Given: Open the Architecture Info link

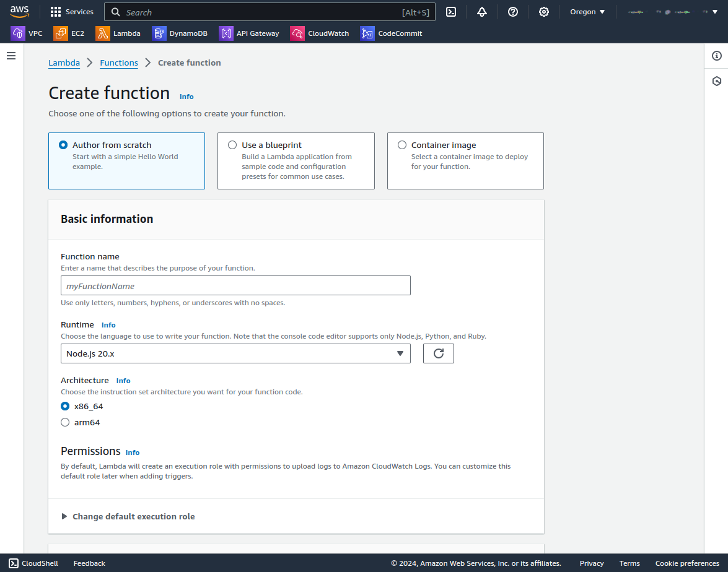Looking at the screenshot, I should tap(123, 381).
